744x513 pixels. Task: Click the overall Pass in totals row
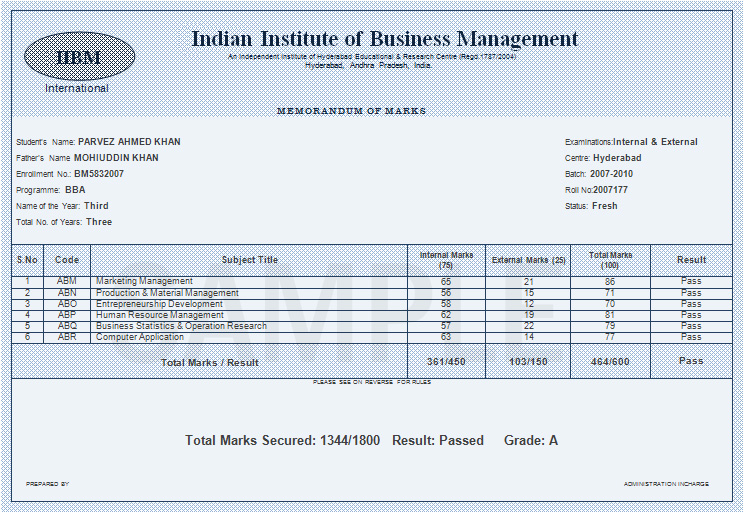click(691, 361)
